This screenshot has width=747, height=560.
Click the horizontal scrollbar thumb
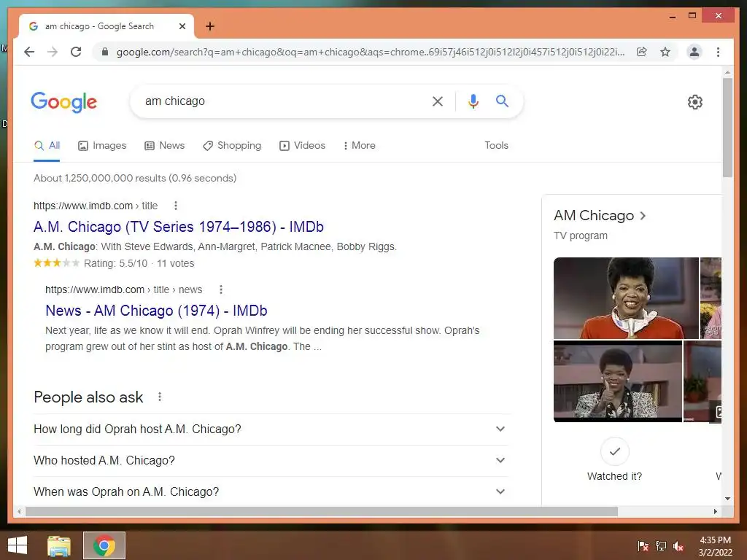[x=322, y=511]
